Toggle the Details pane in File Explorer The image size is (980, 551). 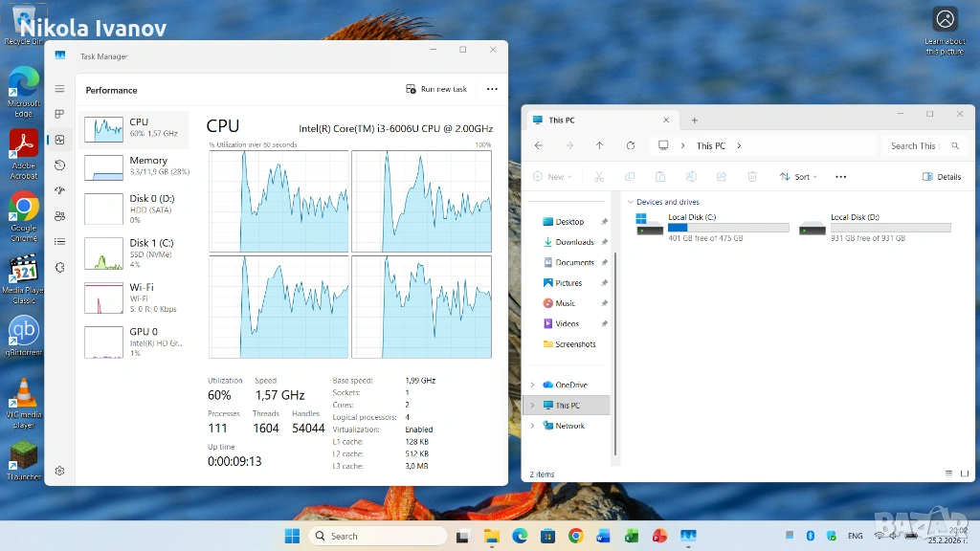(942, 177)
